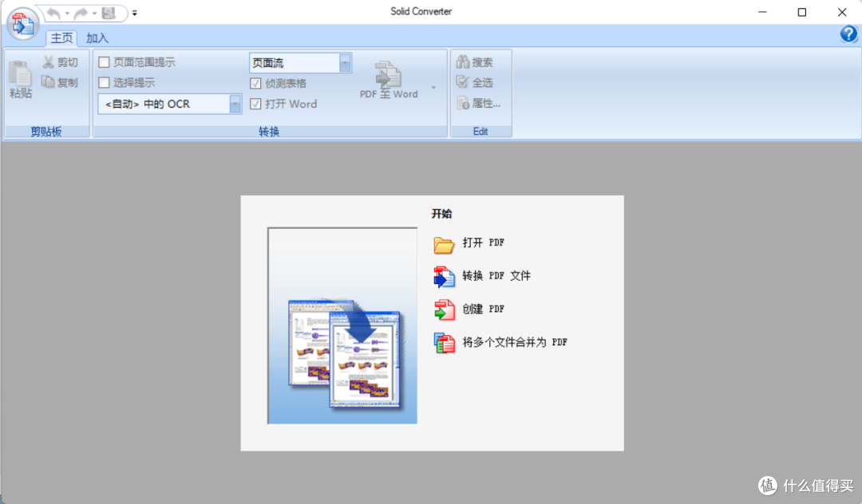Save using the quick access toolbar disk icon
862x504 pixels.
click(x=109, y=13)
